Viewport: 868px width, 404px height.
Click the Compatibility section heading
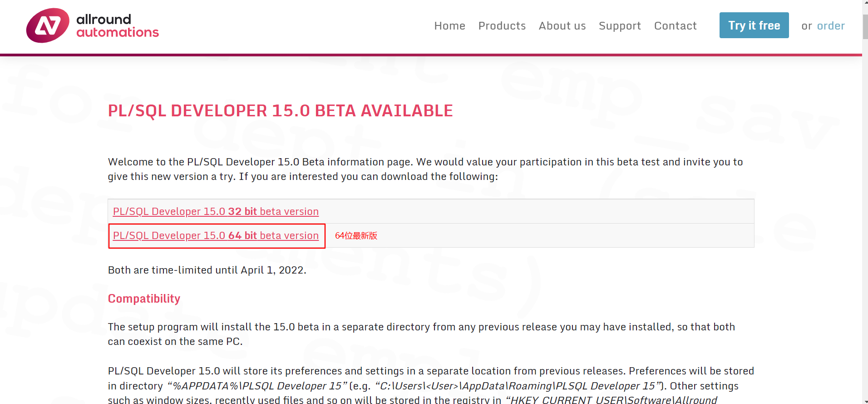point(144,299)
